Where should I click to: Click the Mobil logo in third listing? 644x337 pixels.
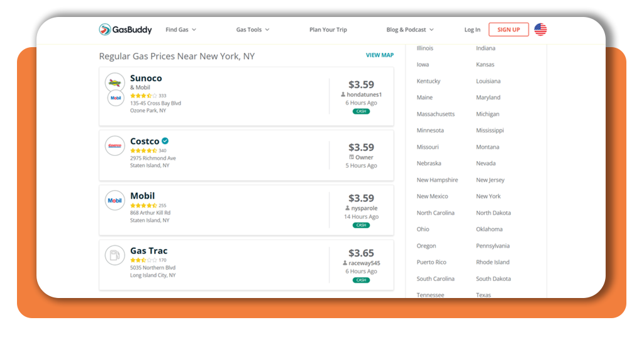coord(115,201)
